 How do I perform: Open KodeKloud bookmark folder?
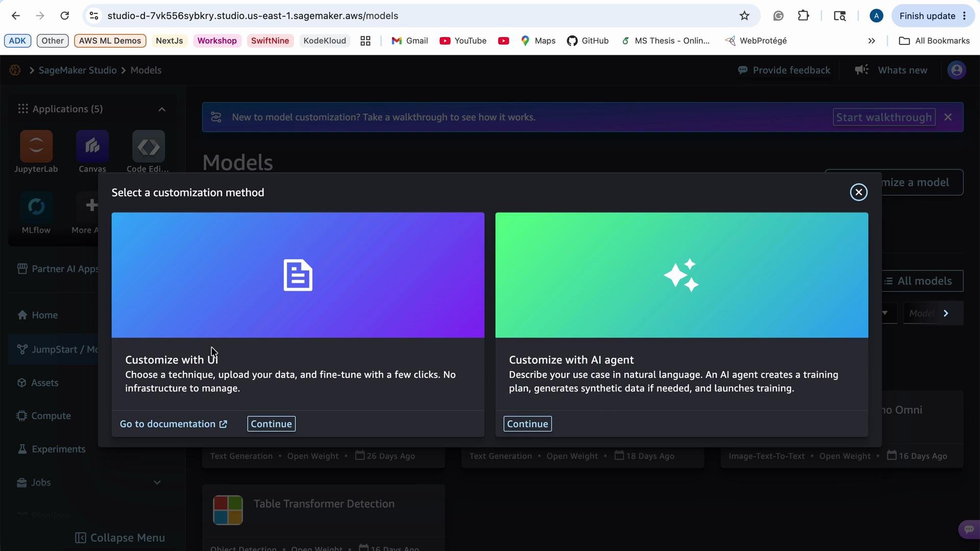tap(325, 41)
